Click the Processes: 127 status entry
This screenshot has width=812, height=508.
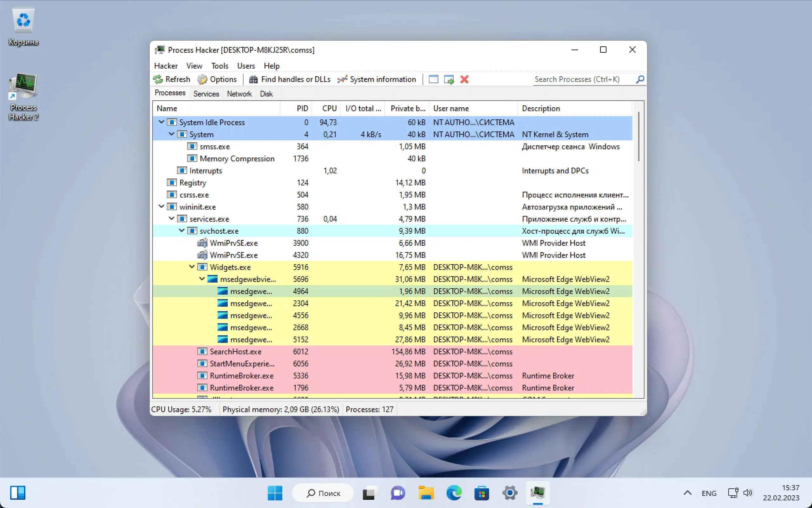pyautogui.click(x=370, y=410)
